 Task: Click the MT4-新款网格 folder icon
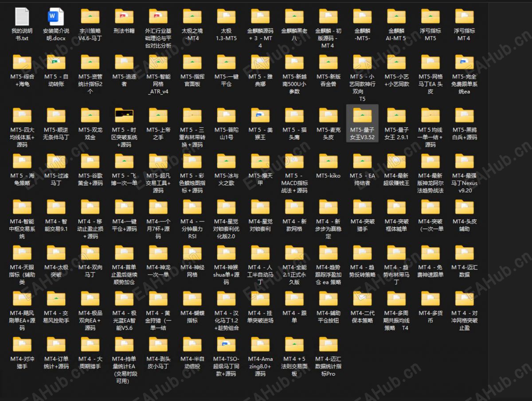(x=294, y=207)
